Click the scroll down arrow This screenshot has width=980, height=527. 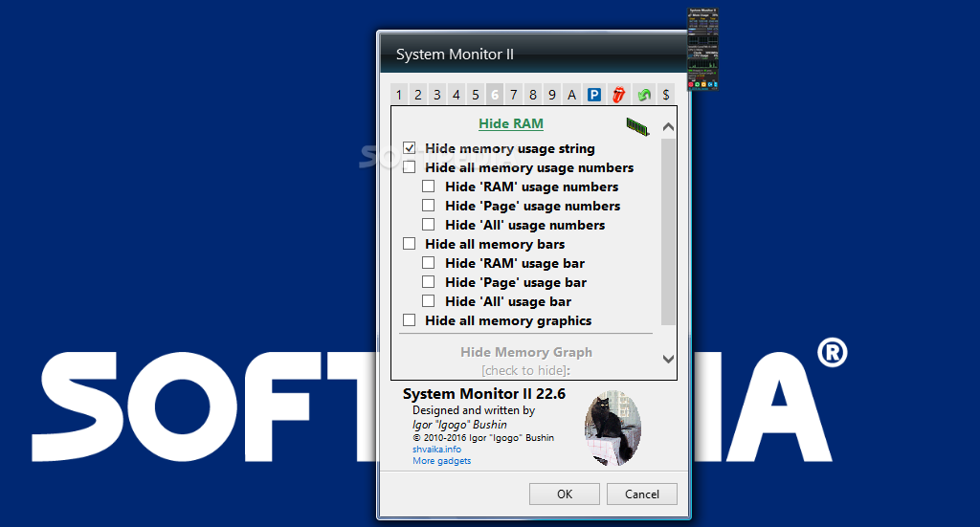pyautogui.click(x=668, y=359)
